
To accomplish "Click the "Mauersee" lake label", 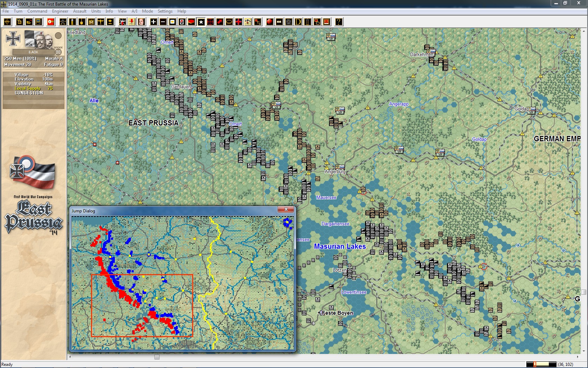I will click(326, 198).
